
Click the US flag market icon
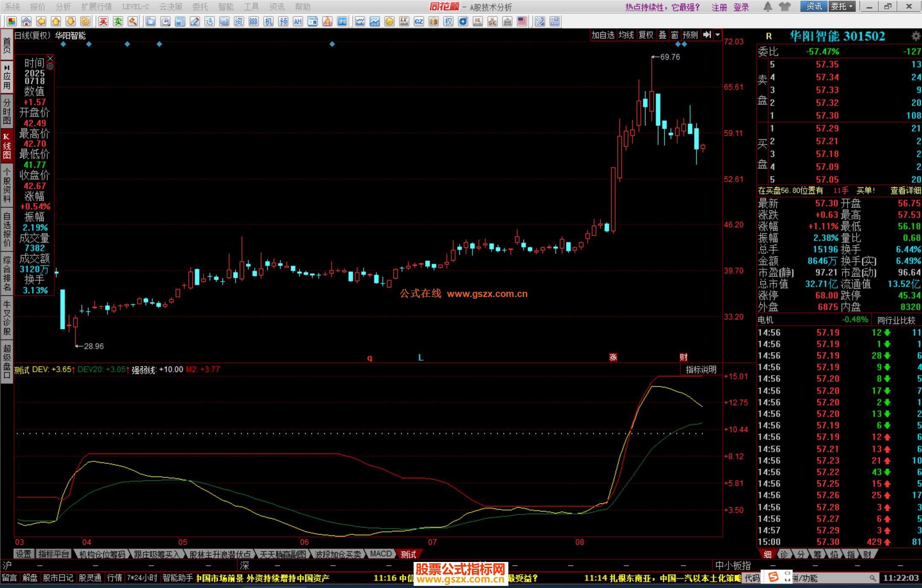522,21
